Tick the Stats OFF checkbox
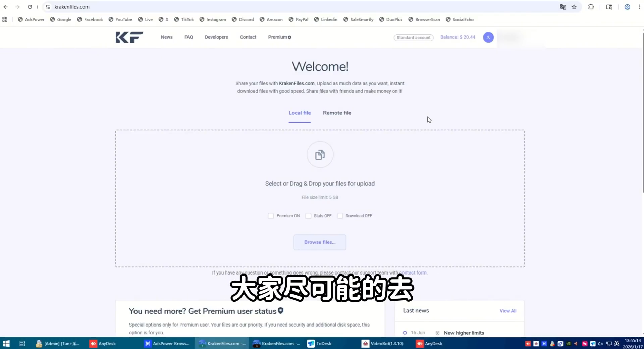The width and height of the screenshot is (644, 349). [x=308, y=216]
